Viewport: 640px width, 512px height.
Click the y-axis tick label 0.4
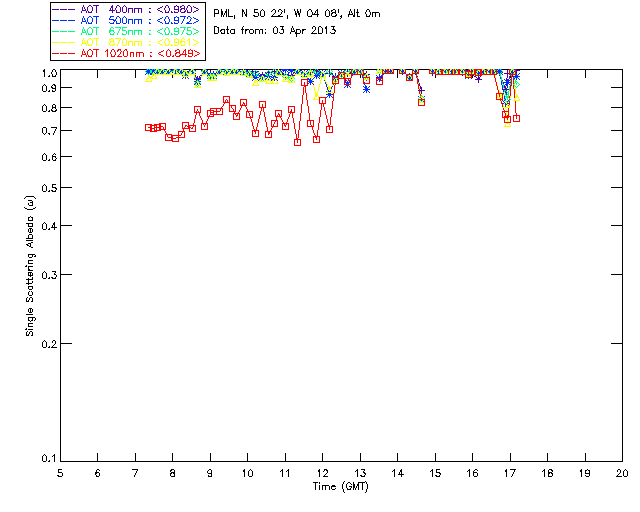[x=49, y=226]
